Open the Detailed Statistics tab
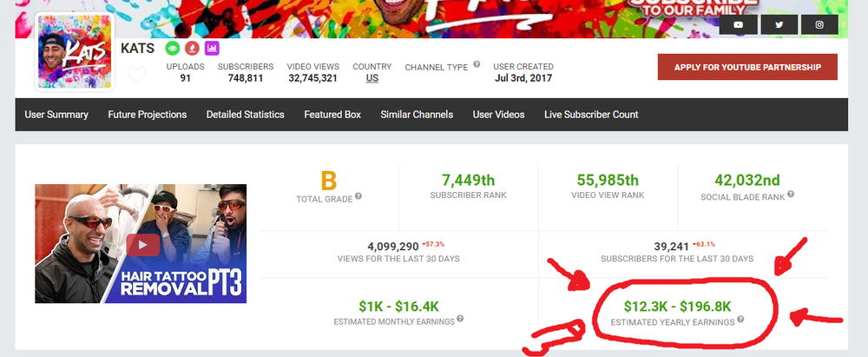The height and width of the screenshot is (357, 868). coord(245,115)
